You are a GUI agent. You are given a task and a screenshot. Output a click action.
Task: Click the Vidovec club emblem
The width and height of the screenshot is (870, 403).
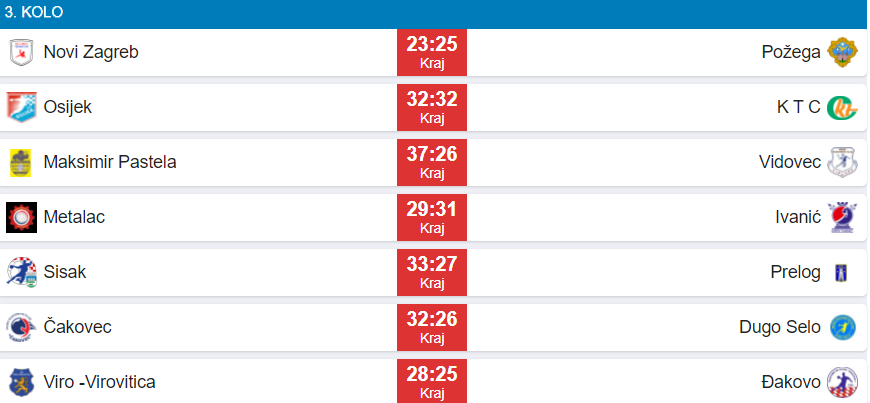pos(841,162)
